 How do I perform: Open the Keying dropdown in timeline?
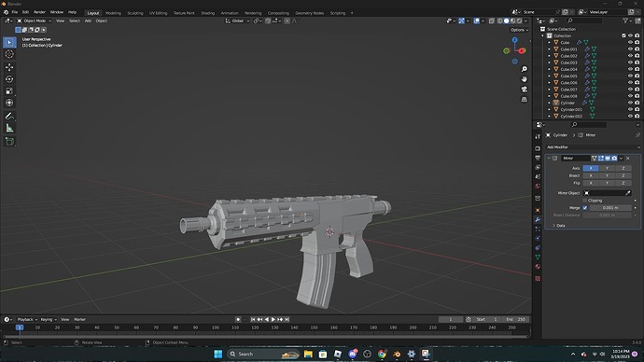[48, 319]
